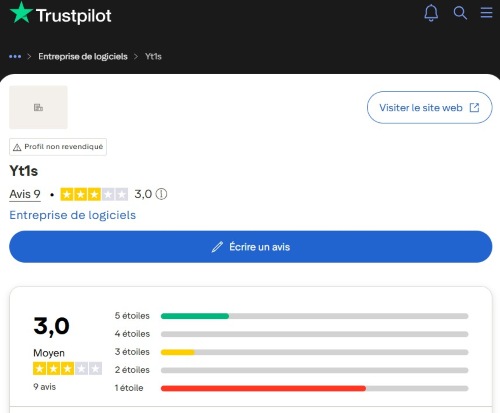Click the Trustpilot logo

coord(61,14)
